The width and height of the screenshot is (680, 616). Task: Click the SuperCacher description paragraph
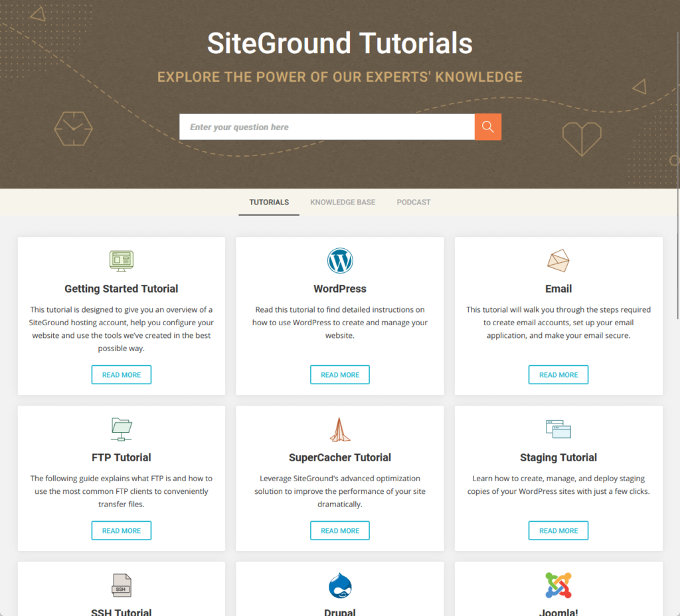340,491
